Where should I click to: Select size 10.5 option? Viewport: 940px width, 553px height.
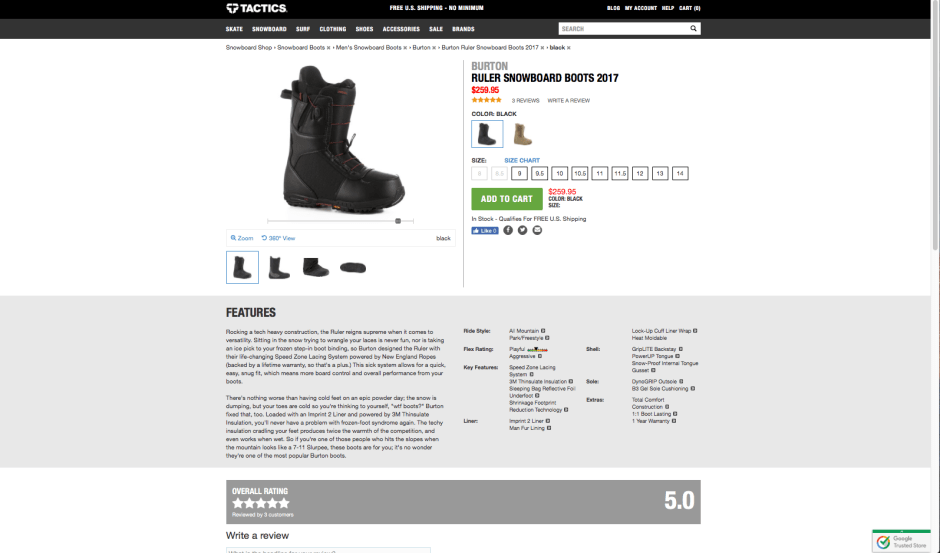[x=580, y=173]
